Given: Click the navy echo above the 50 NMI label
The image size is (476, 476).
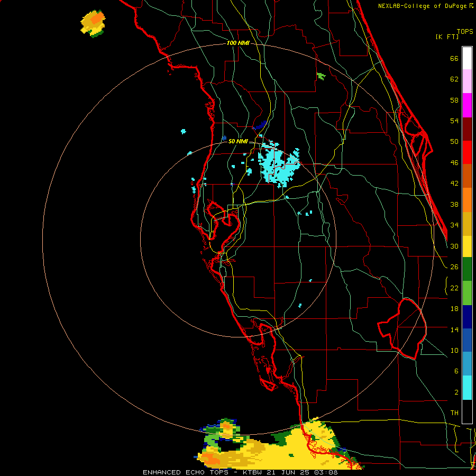Looking at the screenshot, I should click(260, 125).
